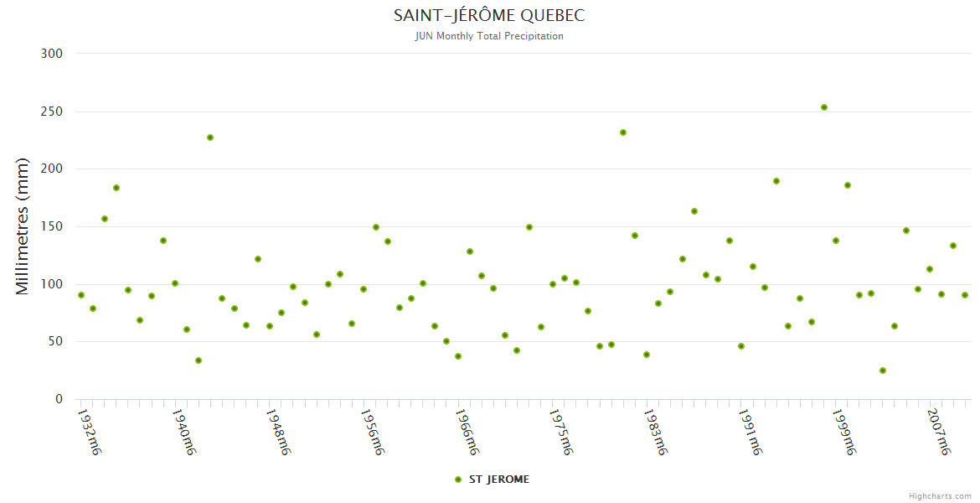Click the 150 y-axis tick label
980x503 pixels.
(52, 226)
